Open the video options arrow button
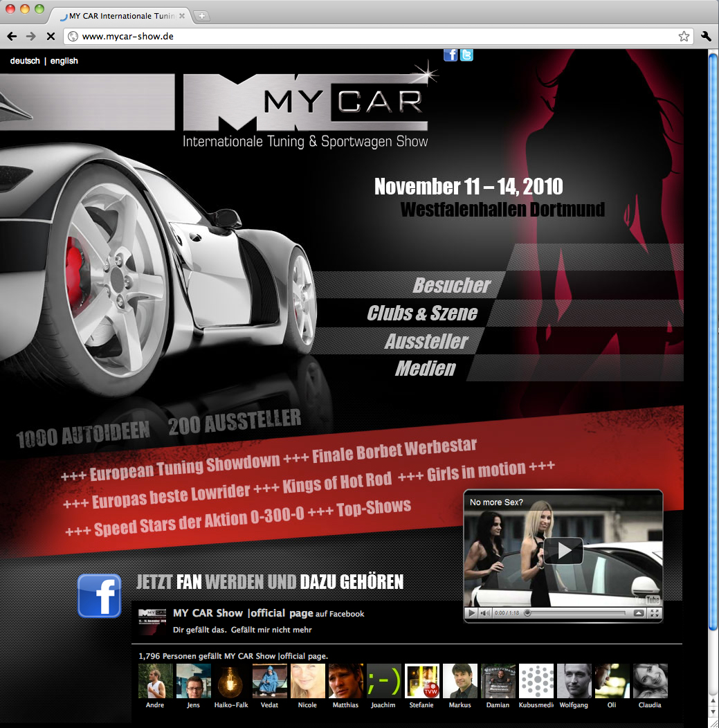Viewport: 719px width, 728px height. 639,613
